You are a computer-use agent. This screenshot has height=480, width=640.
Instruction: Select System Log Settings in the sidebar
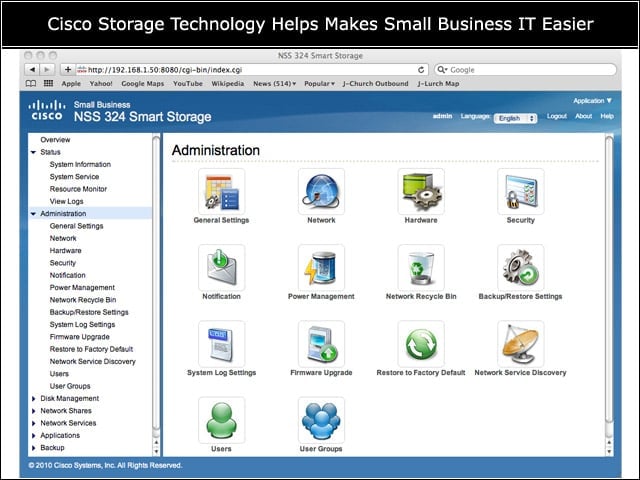[82, 324]
